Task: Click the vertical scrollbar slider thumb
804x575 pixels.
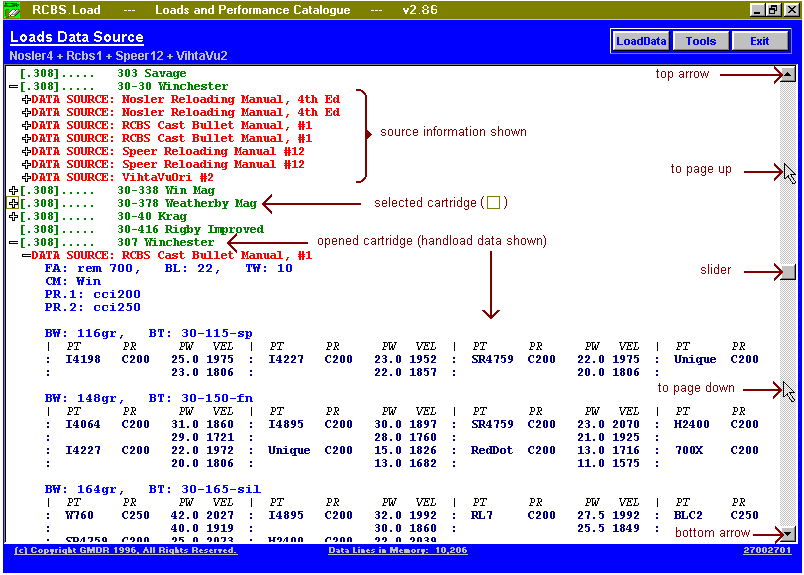Action: tap(788, 271)
